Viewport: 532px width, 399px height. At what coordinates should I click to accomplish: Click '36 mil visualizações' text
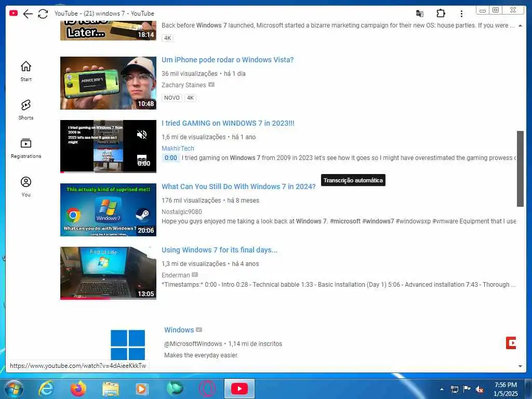pyautogui.click(x=189, y=74)
